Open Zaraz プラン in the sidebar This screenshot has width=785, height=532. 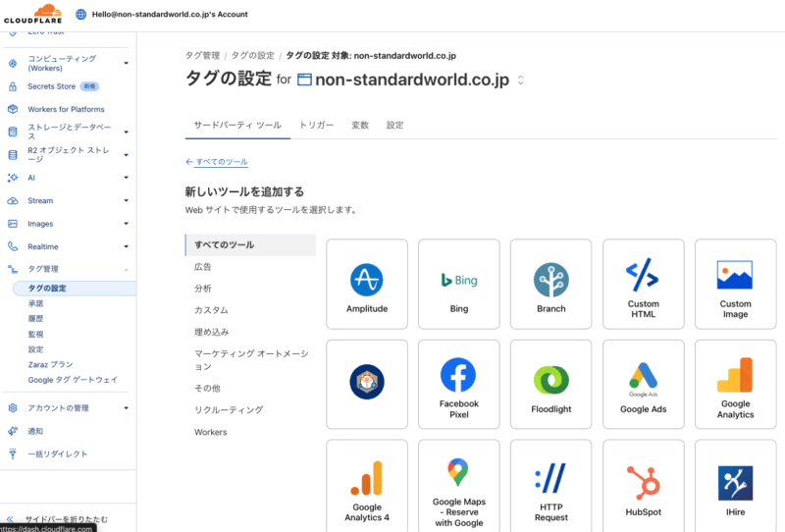(51, 364)
